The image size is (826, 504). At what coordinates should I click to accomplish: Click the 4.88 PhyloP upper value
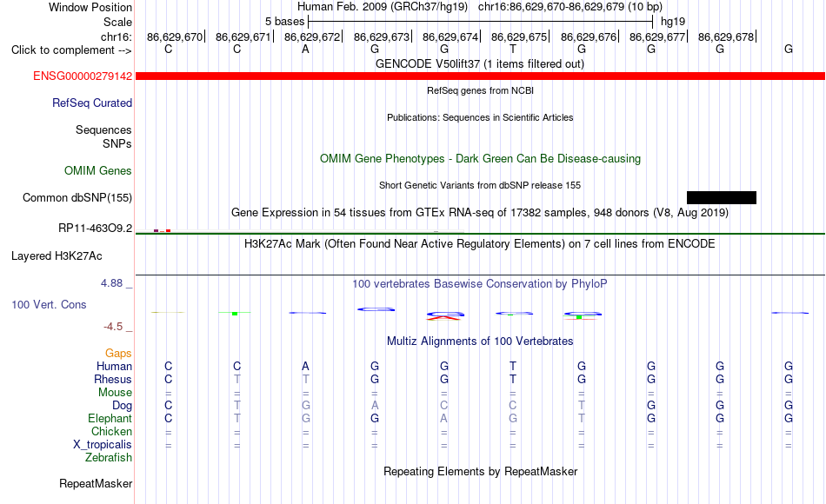point(111,283)
